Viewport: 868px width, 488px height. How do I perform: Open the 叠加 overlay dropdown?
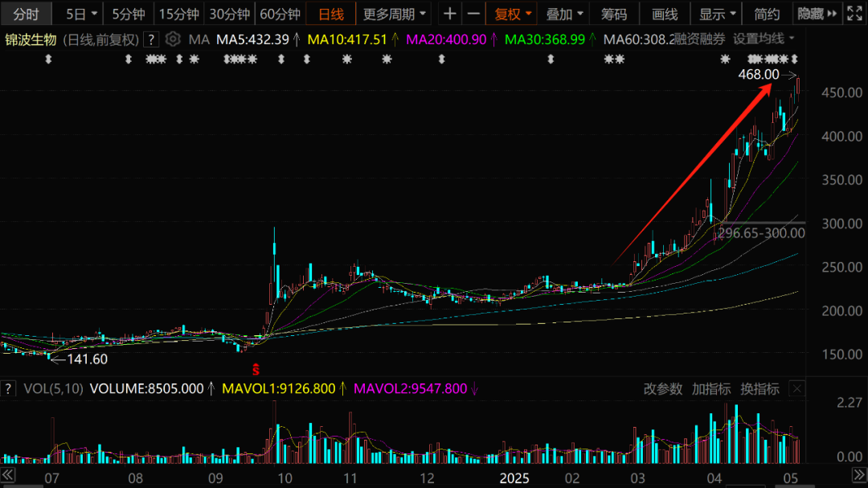point(563,14)
